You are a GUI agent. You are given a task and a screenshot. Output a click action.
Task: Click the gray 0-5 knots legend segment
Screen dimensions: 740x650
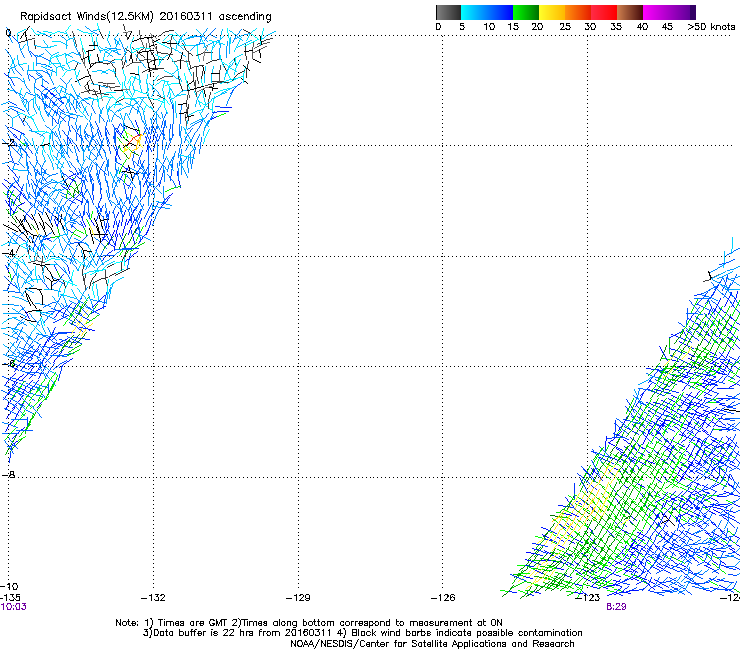point(448,12)
